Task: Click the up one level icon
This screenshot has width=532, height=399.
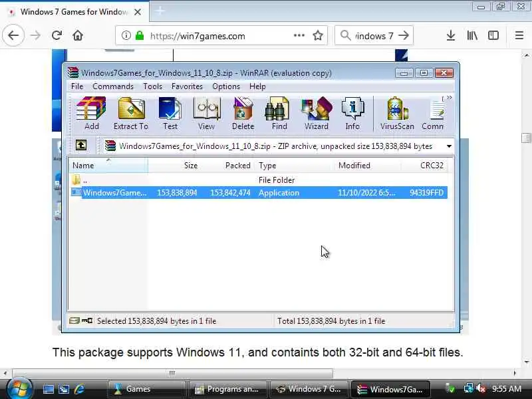Action: 80,145
